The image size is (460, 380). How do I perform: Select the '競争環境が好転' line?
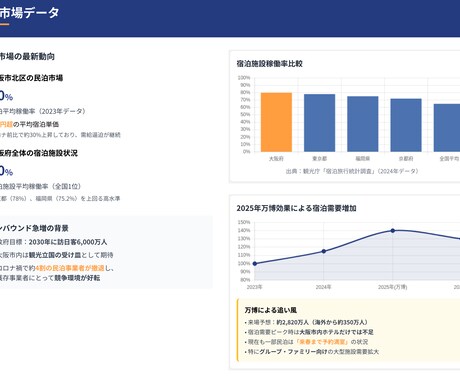click(78, 278)
